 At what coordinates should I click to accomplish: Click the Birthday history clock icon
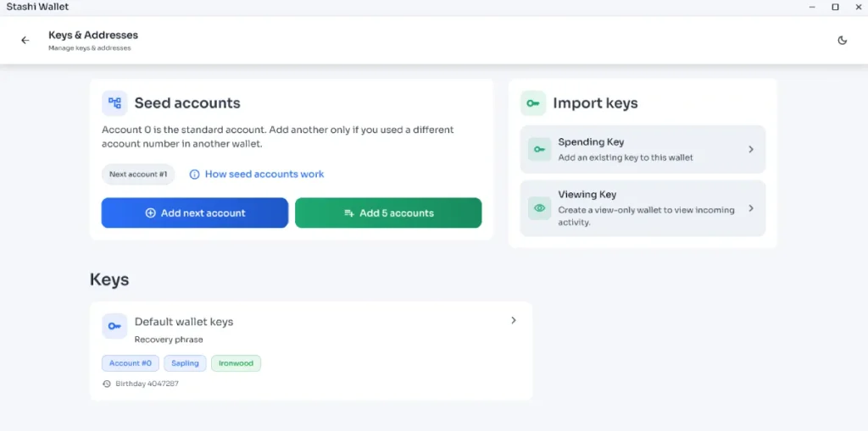click(107, 384)
